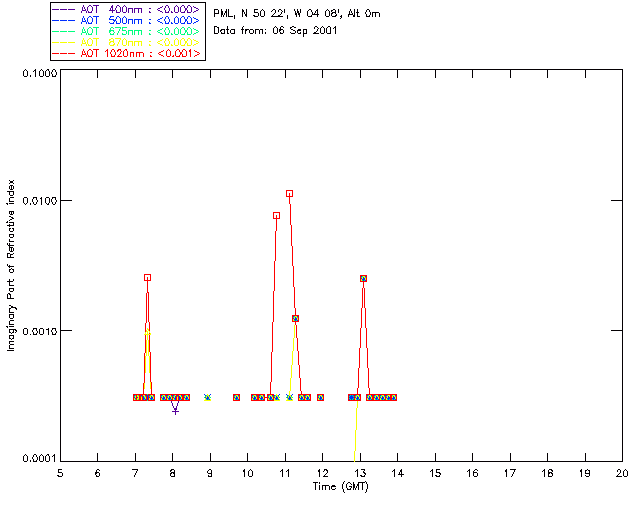Click the x-axis tick label 20
This screenshot has width=640, height=512.
(622, 473)
